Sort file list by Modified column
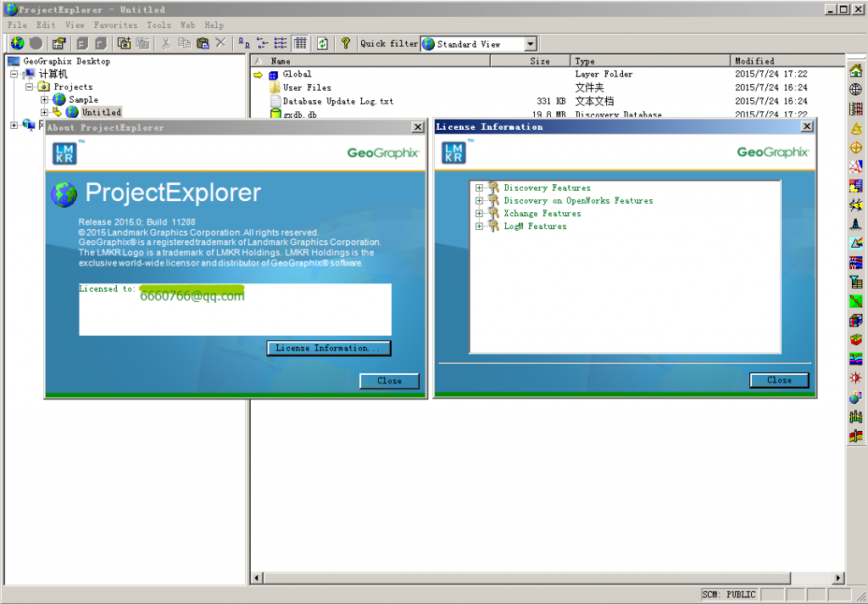The image size is (868, 604). (787, 61)
